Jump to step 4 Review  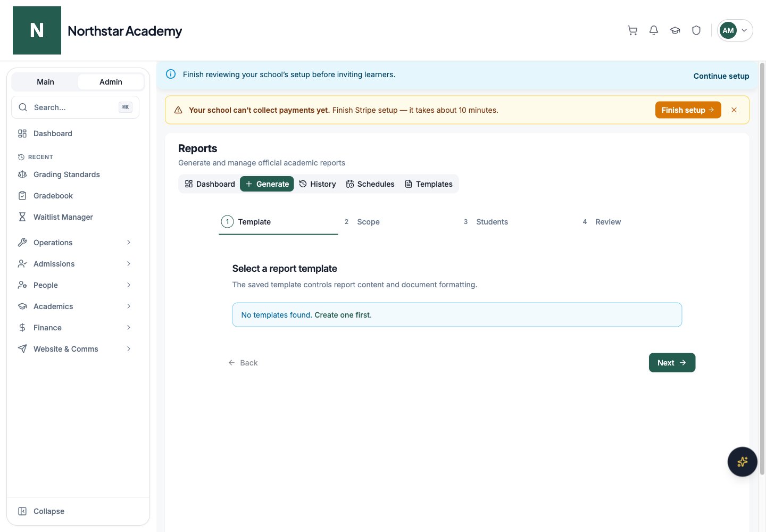tap(636, 222)
